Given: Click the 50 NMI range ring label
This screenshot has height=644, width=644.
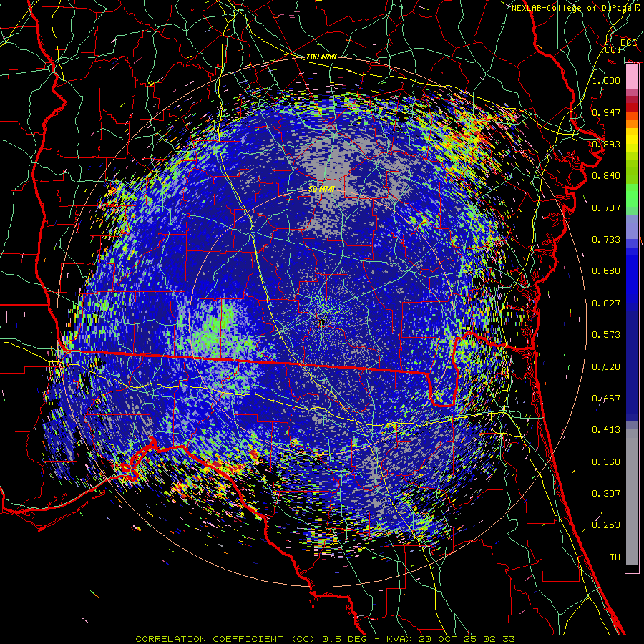Looking at the screenshot, I should [321, 190].
